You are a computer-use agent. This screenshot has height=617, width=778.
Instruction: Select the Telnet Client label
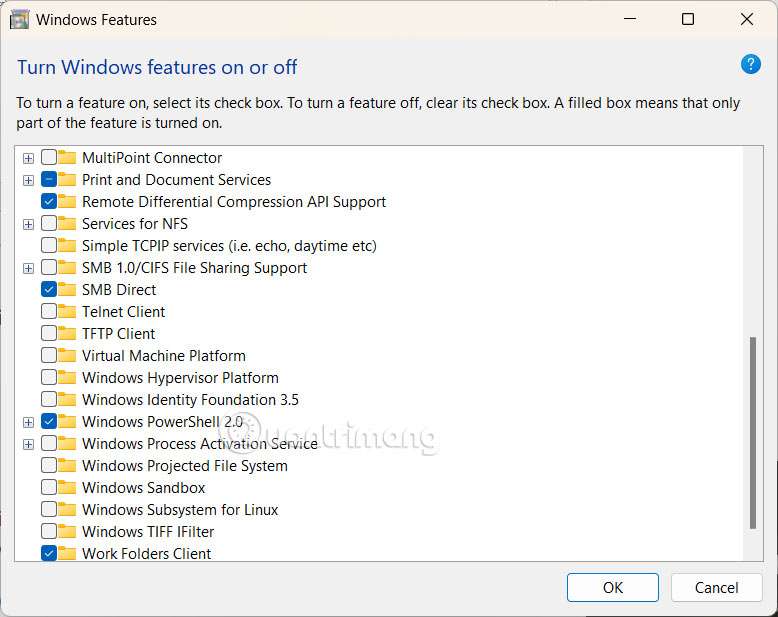pyautogui.click(x=123, y=311)
